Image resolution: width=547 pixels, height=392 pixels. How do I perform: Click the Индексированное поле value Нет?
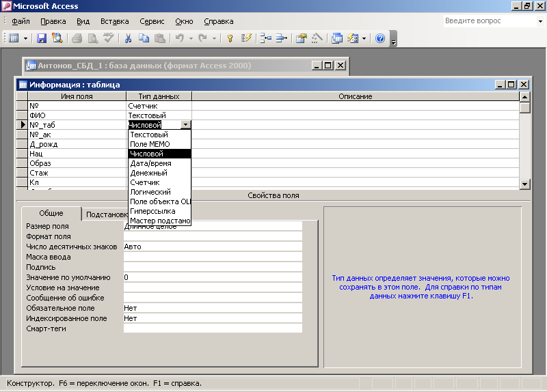pos(213,318)
